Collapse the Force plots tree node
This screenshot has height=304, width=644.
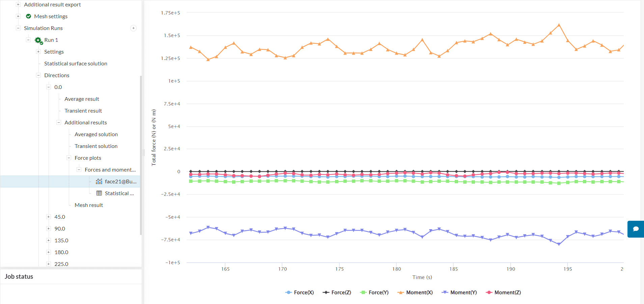(69, 158)
